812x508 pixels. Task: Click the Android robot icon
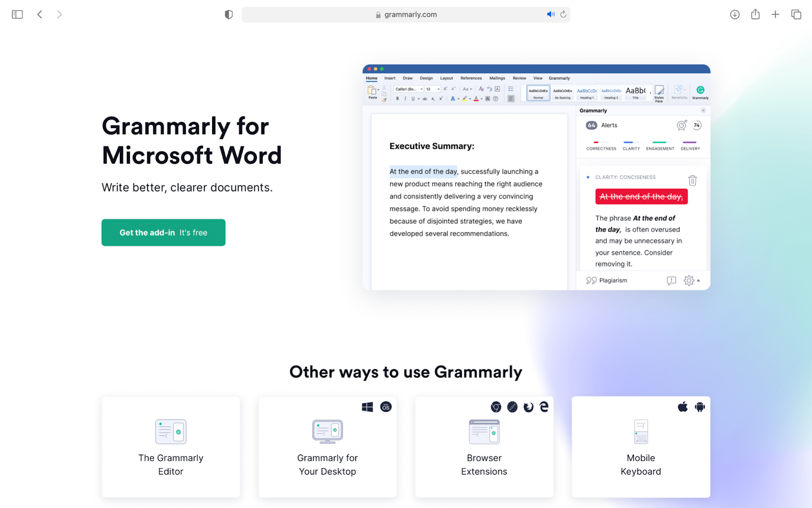pos(700,407)
